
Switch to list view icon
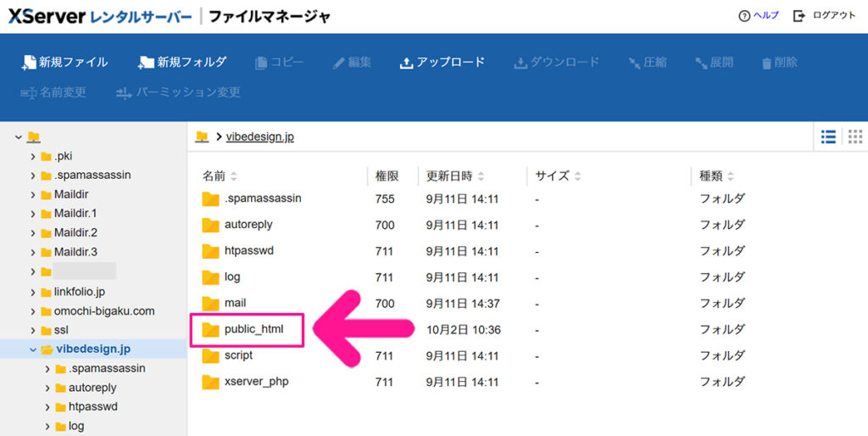coord(828,137)
